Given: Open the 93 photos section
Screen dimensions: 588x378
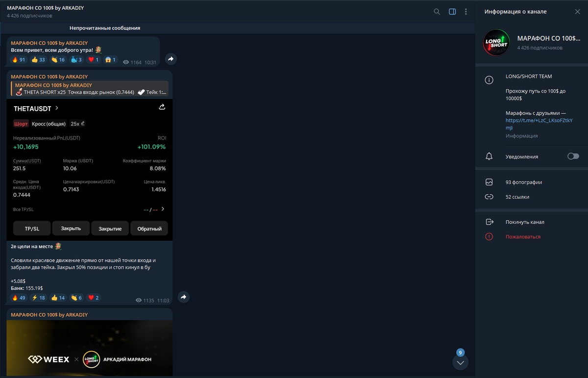Looking at the screenshot, I should pyautogui.click(x=524, y=182).
